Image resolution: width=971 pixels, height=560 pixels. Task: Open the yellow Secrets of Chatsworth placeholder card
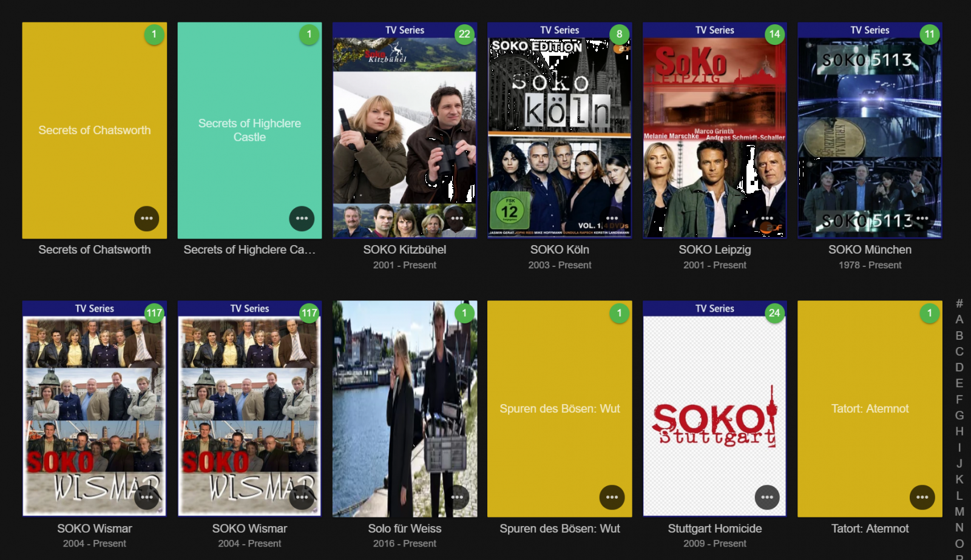pos(95,130)
